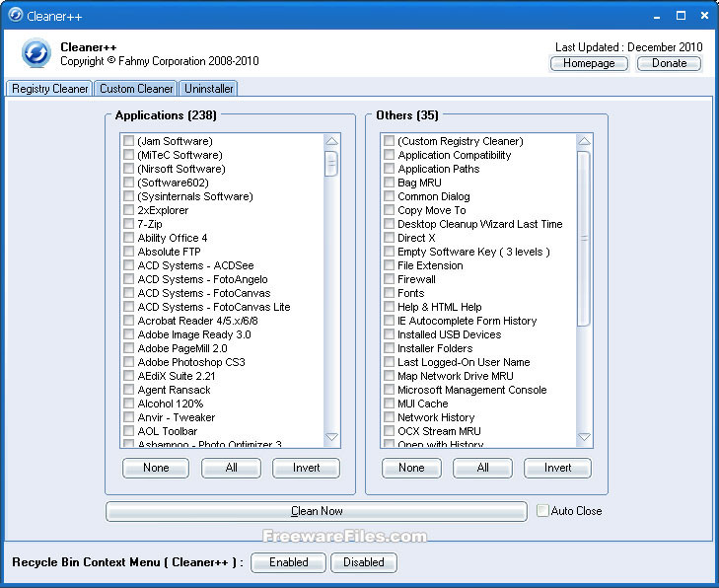Click None button under Others list
Image resolution: width=719 pixels, height=588 pixels.
click(x=411, y=468)
